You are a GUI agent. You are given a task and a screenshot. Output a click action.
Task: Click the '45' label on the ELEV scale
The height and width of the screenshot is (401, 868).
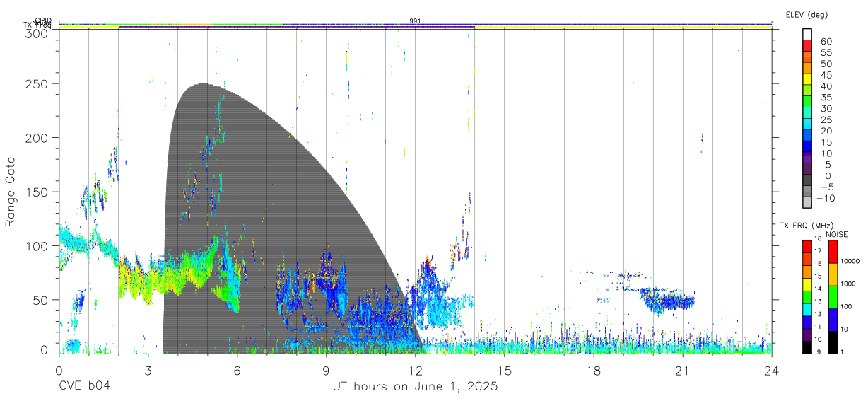pos(826,76)
